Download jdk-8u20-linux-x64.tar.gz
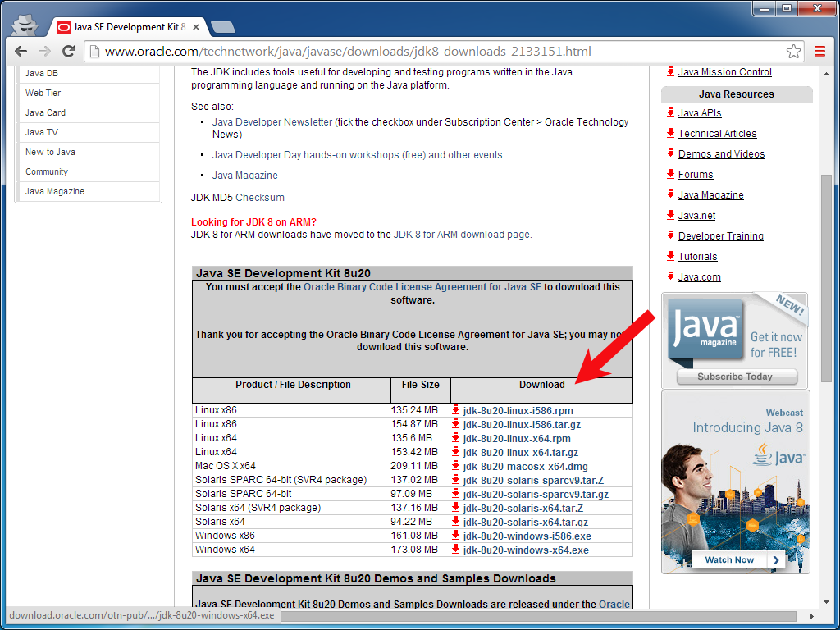This screenshot has width=840, height=630. tap(520, 453)
